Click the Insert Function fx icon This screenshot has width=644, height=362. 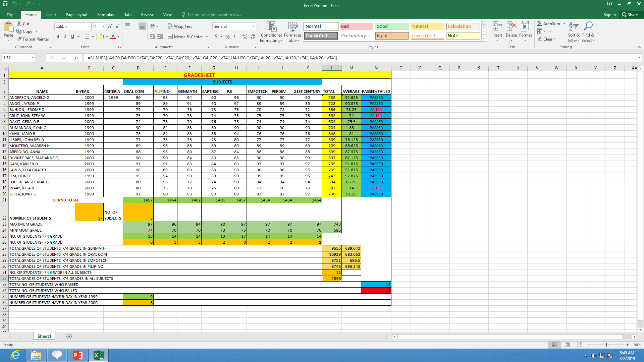(x=76, y=58)
